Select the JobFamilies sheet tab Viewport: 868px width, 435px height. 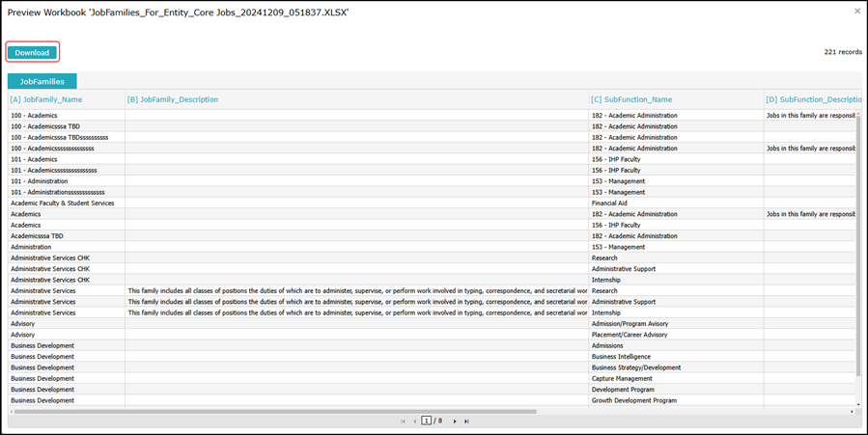click(42, 82)
